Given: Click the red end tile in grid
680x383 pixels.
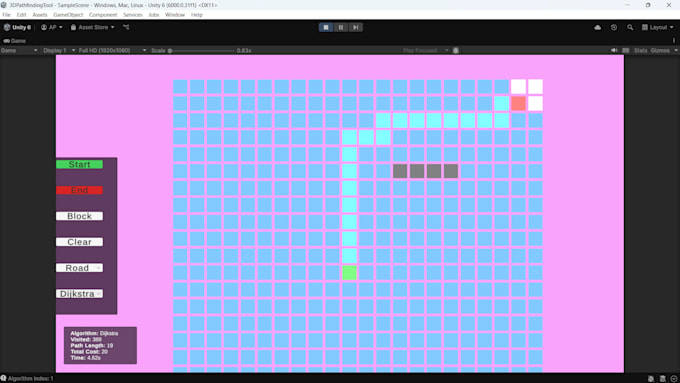Looking at the screenshot, I should point(518,104).
